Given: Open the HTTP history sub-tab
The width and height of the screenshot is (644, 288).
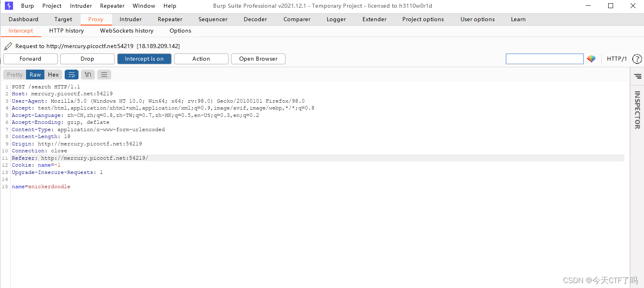Looking at the screenshot, I should 67,31.
